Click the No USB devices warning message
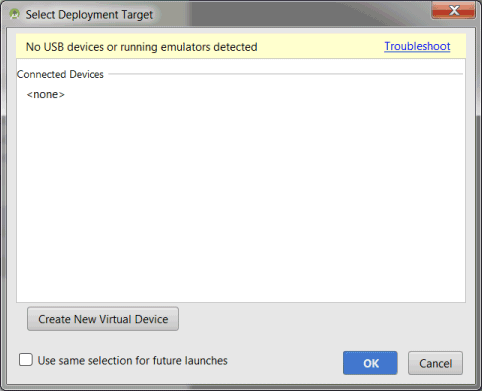The width and height of the screenshot is (482, 391). point(141,47)
